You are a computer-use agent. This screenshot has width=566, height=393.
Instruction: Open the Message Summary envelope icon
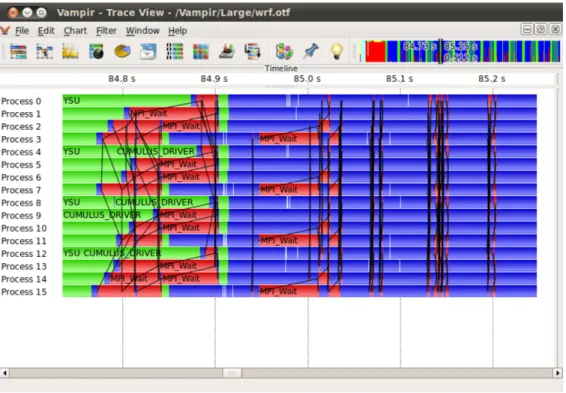tap(148, 52)
